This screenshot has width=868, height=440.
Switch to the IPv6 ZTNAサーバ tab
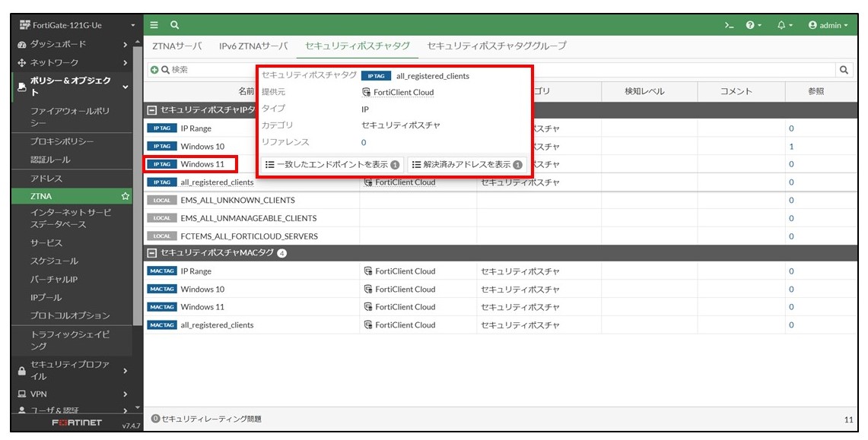[x=253, y=46]
